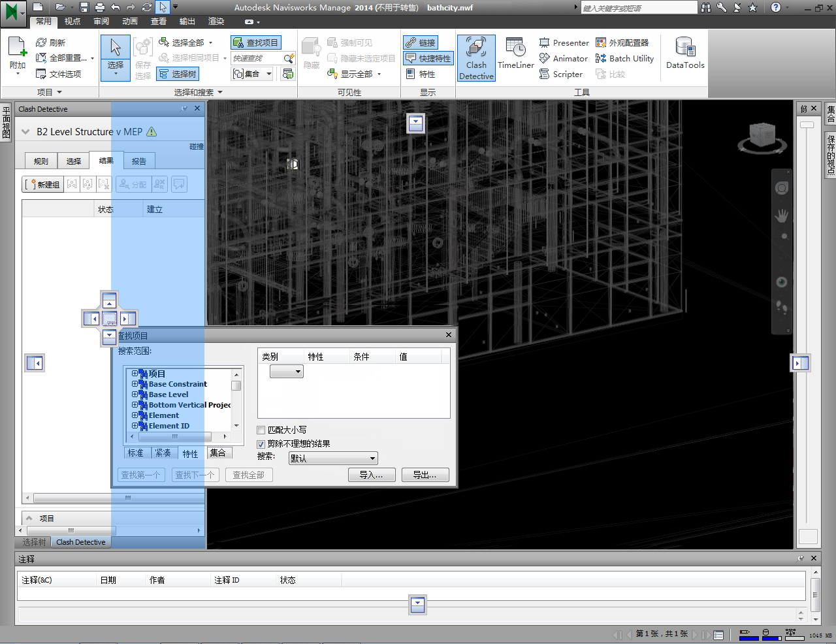Viewport: 836px width, 644px height.
Task: Switch to the 审阅 ribbon tab
Action: point(101,22)
